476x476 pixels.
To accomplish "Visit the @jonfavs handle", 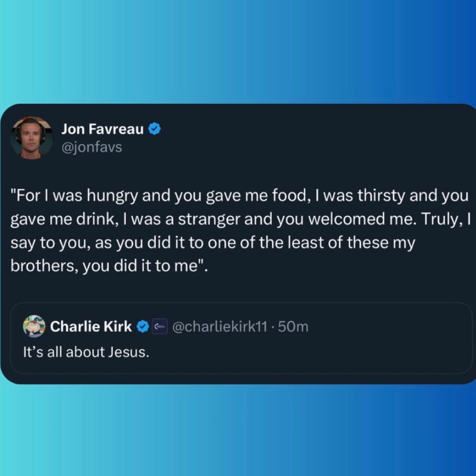I will (92, 147).
